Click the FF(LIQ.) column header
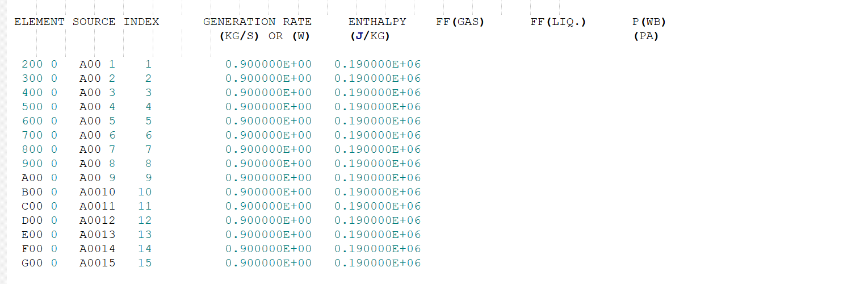868x284 pixels. (x=558, y=22)
